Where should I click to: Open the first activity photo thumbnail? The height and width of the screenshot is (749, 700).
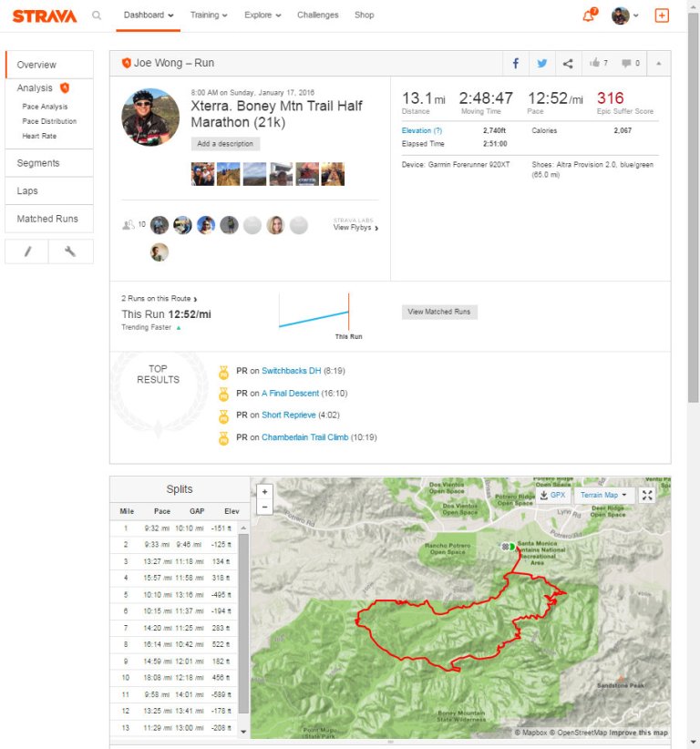tap(202, 174)
